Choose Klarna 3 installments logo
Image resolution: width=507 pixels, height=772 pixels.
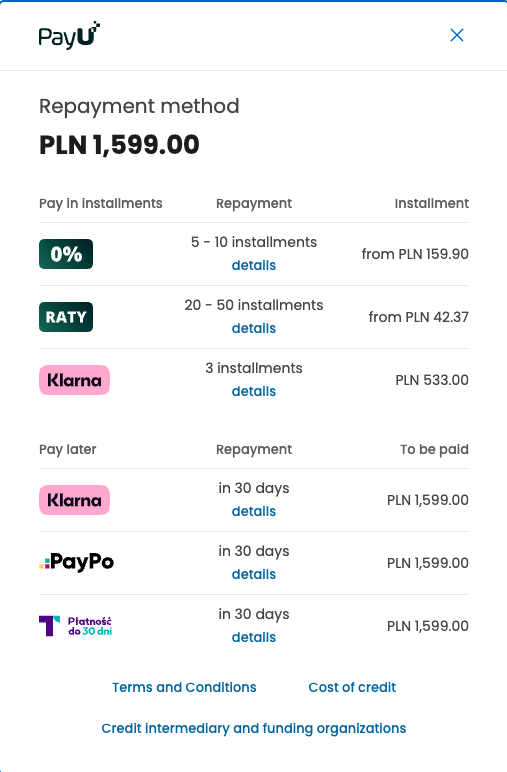coord(74,380)
